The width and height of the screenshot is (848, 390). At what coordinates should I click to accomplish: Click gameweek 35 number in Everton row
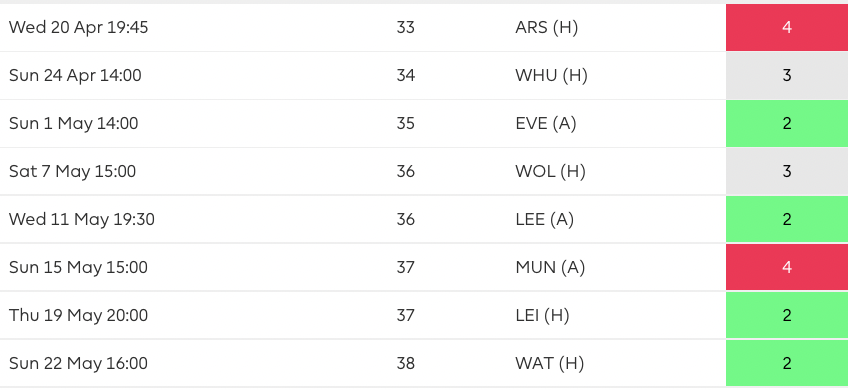point(406,123)
